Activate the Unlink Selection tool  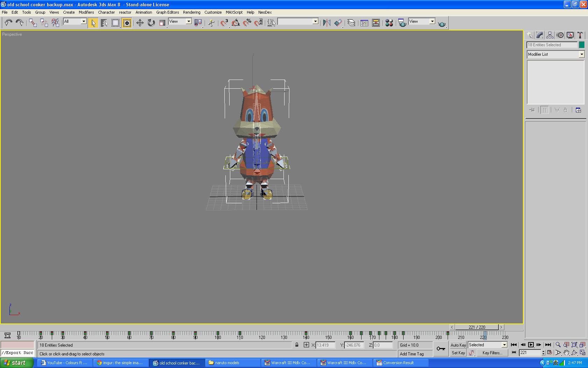click(44, 23)
